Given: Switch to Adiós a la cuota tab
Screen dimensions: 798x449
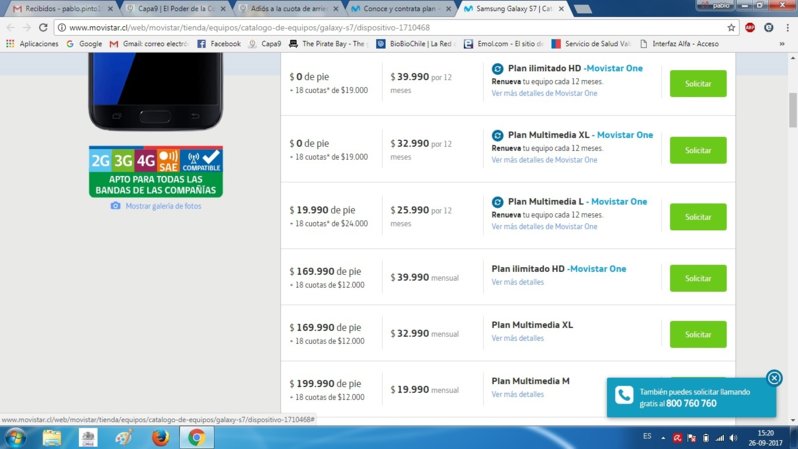Looking at the screenshot, I should (x=289, y=9).
